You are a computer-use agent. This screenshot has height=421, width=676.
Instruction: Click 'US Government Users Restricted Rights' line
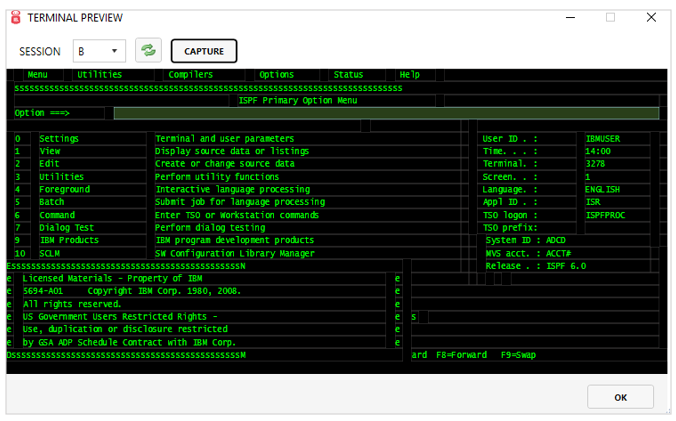(120, 316)
